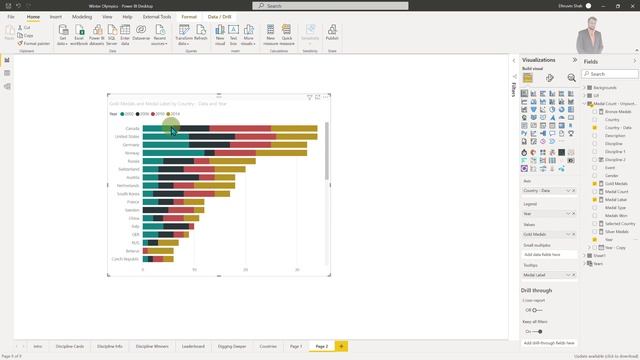The height and width of the screenshot is (360, 640).
Task: Choose the Pie chart visual
Action: (552, 109)
